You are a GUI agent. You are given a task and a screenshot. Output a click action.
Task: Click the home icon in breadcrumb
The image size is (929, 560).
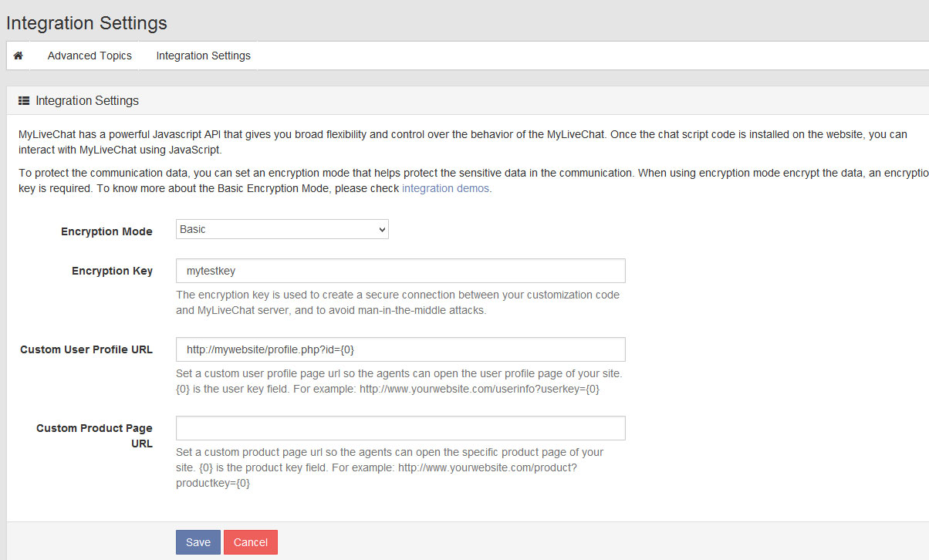point(19,56)
